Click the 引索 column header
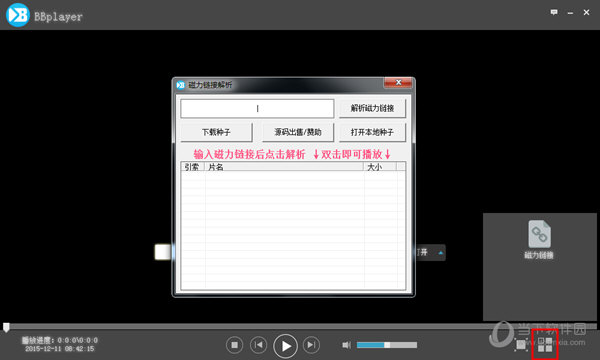Screen dimensions: 600x360 pos(192,167)
